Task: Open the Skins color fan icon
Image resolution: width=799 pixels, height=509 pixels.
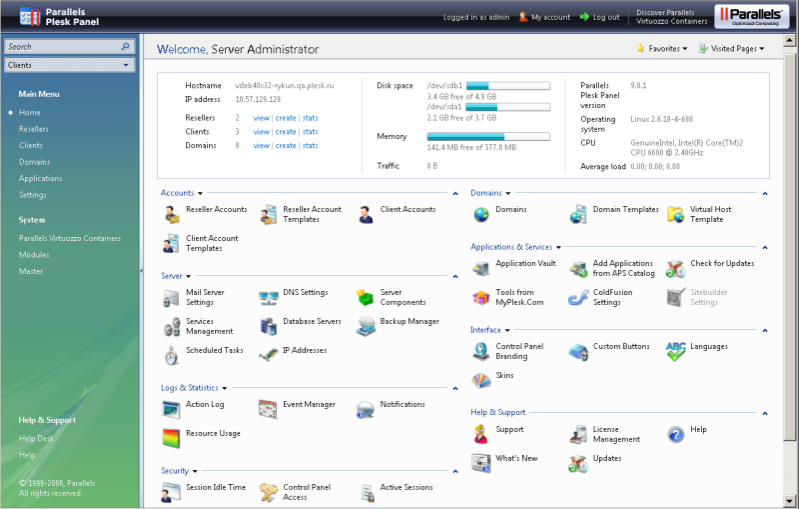Action: click(482, 381)
